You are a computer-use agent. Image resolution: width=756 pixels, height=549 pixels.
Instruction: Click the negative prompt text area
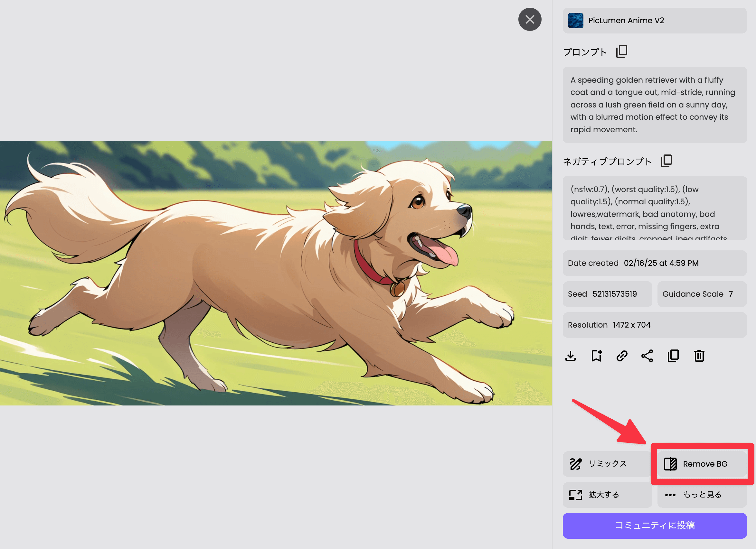point(654,208)
